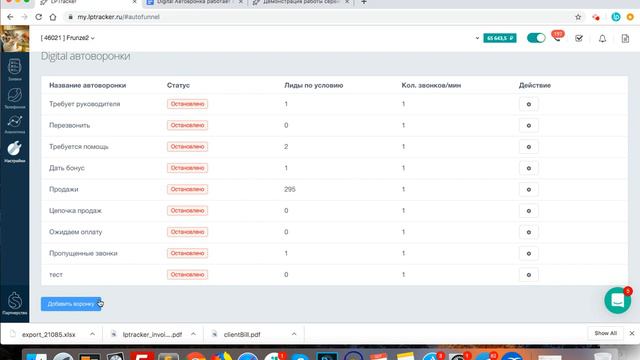
Task: Click the red browser extension icon
Action: pyautogui.click(x=596, y=17)
